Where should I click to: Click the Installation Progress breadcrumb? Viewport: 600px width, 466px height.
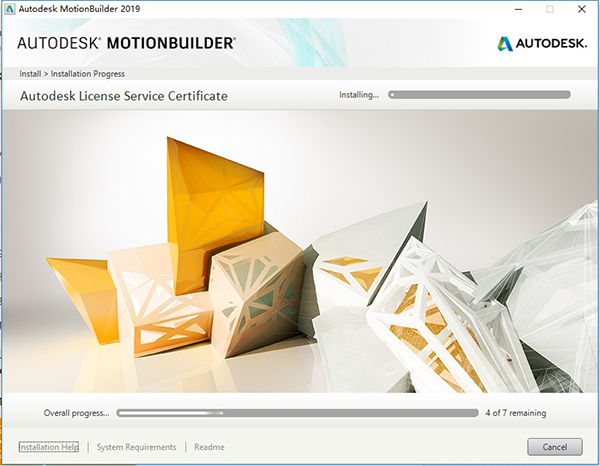[90, 74]
